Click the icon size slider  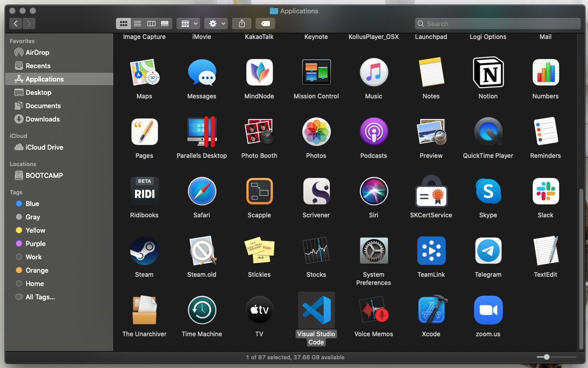(557, 357)
